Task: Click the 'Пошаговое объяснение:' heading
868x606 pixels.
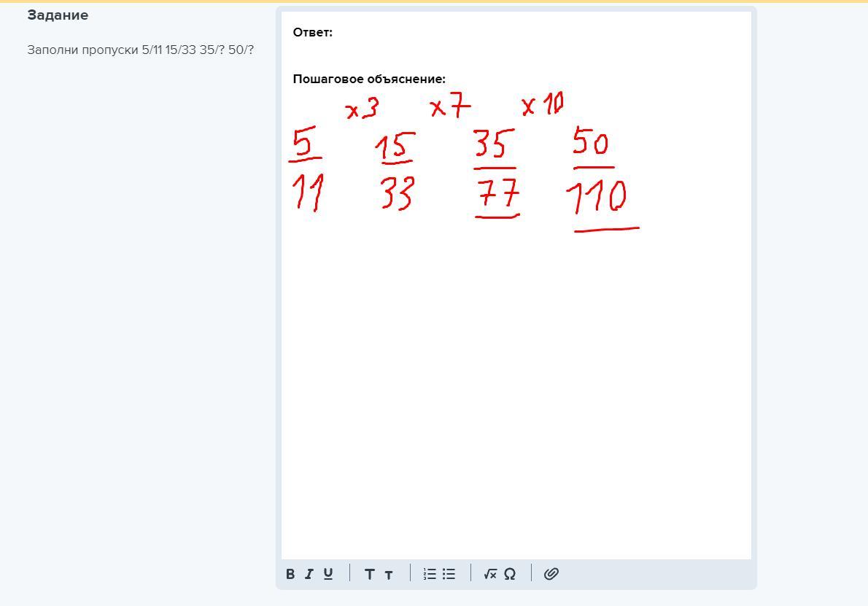Action: [369, 79]
